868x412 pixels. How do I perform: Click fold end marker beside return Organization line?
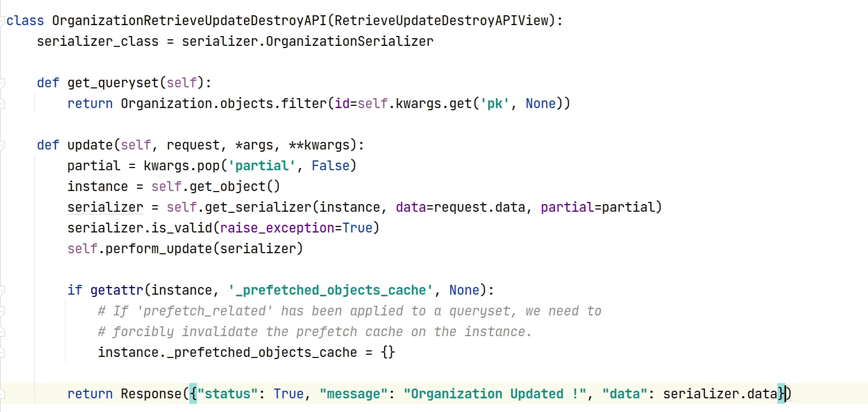point(3,104)
